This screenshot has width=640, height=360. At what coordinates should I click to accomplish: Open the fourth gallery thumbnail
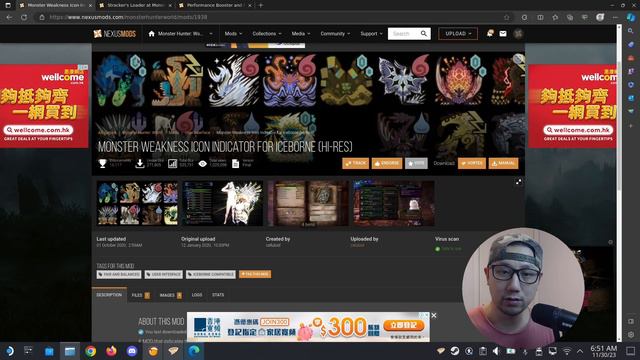[x=393, y=203]
